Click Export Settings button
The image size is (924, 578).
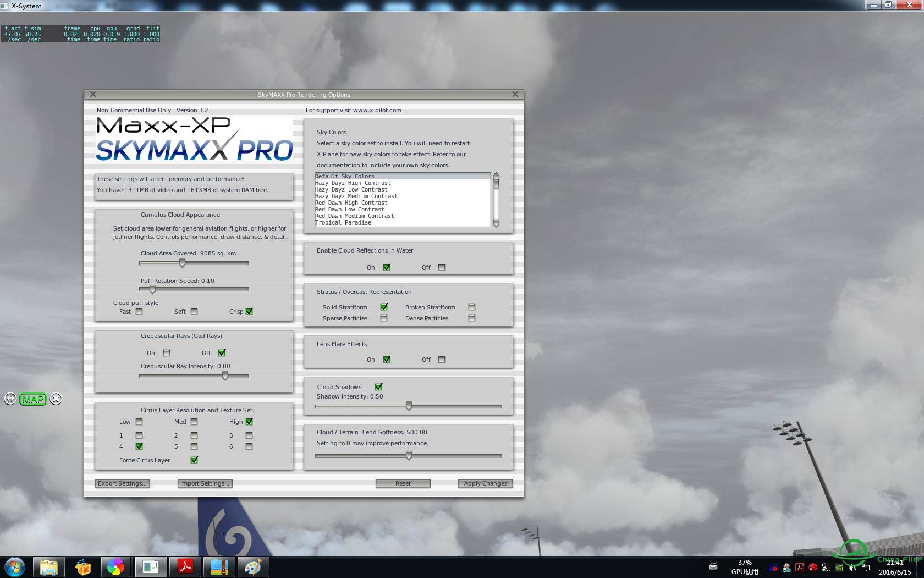[123, 483]
